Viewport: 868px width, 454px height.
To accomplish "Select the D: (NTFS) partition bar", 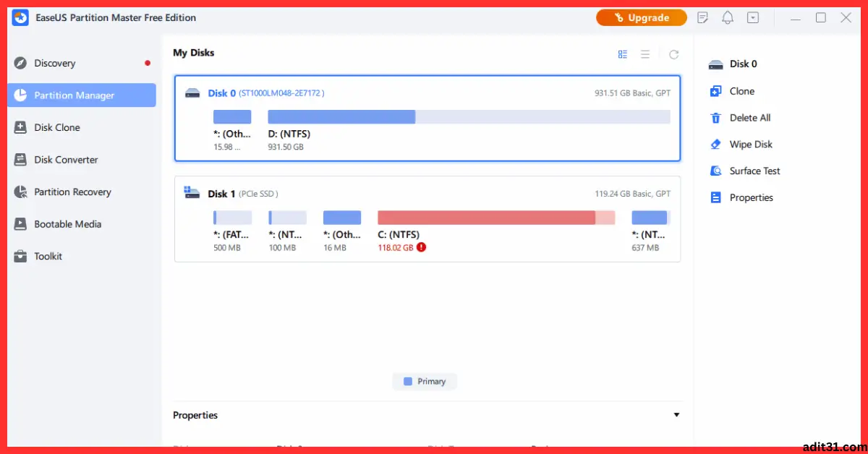I will click(469, 117).
